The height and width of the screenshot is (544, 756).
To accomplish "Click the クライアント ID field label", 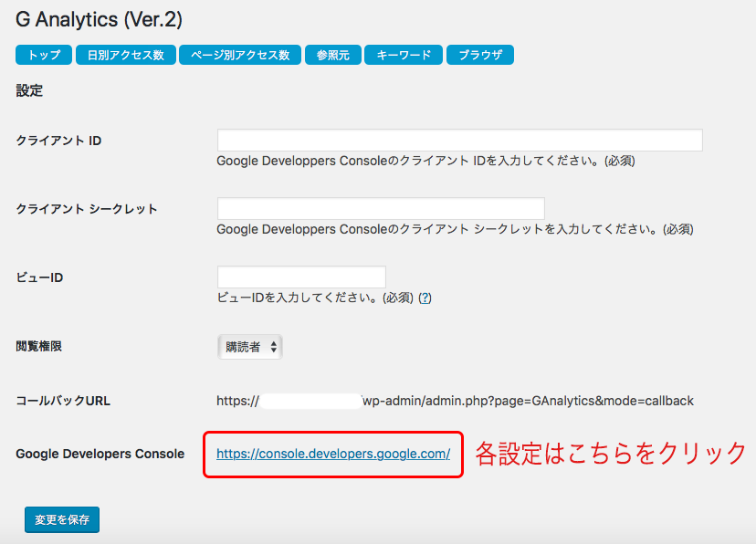I will pyautogui.click(x=58, y=141).
